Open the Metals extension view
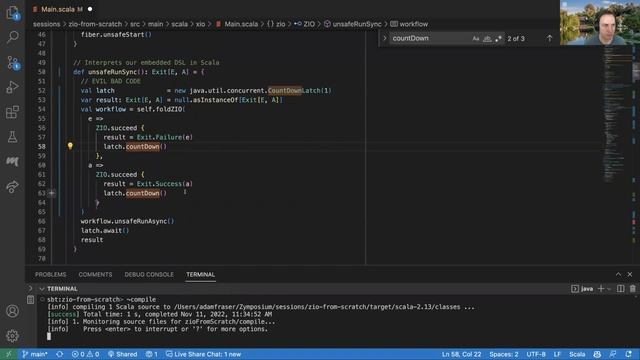The width and height of the screenshot is (640, 360). coord(13,162)
